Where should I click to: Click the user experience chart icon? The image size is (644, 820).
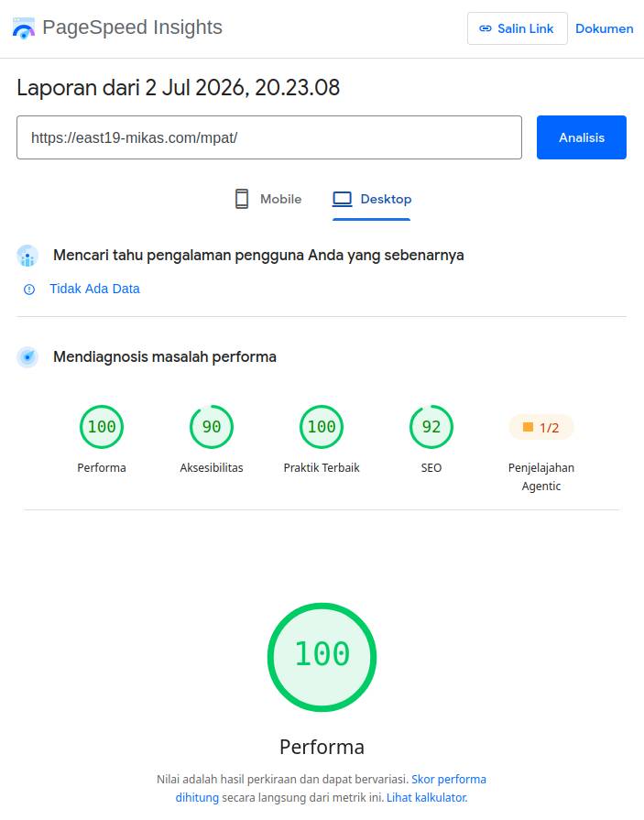(27, 256)
